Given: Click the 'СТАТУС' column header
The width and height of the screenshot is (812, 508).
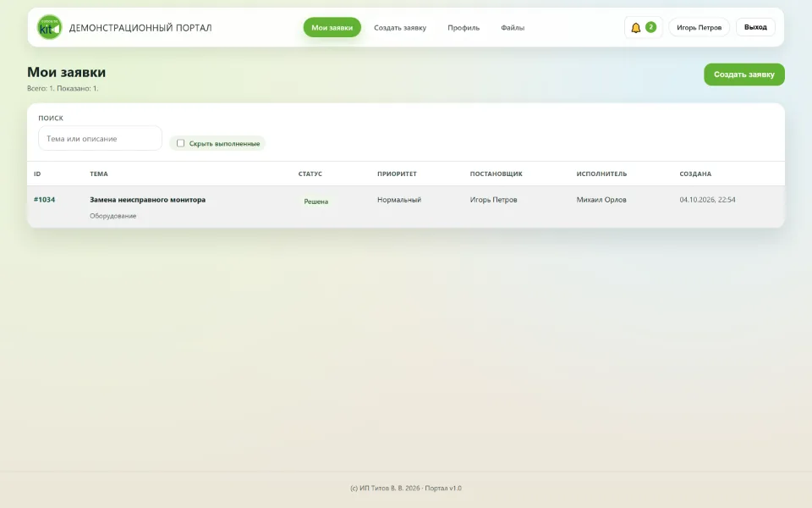Looking at the screenshot, I should coord(310,174).
